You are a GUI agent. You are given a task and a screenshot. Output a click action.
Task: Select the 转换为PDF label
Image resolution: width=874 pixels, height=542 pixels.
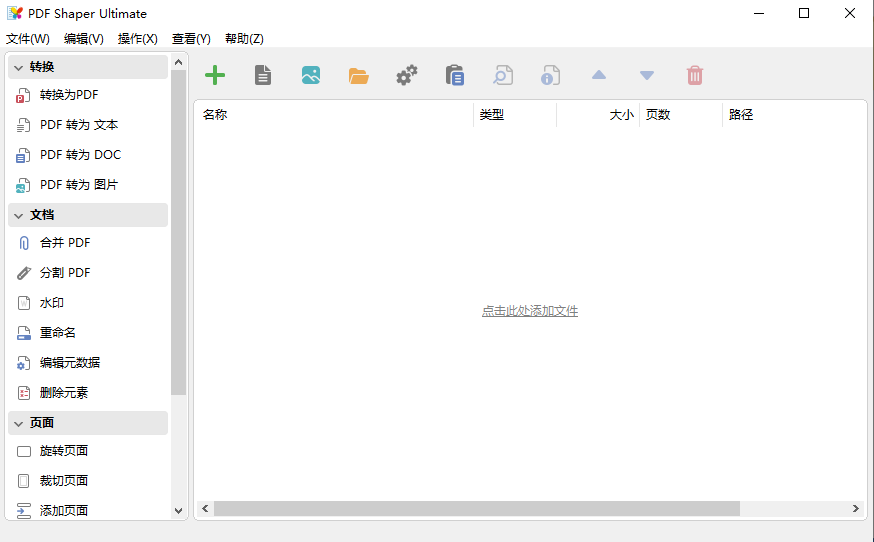(69, 95)
